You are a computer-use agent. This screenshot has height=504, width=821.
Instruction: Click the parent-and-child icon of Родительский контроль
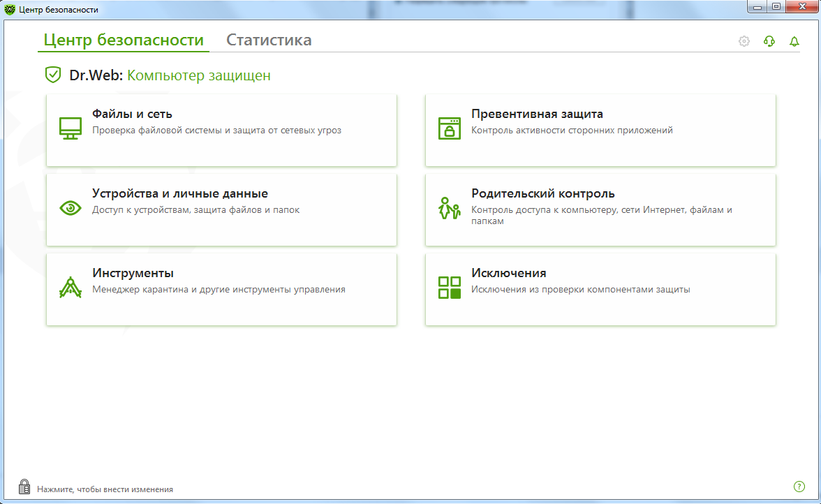tap(450, 208)
